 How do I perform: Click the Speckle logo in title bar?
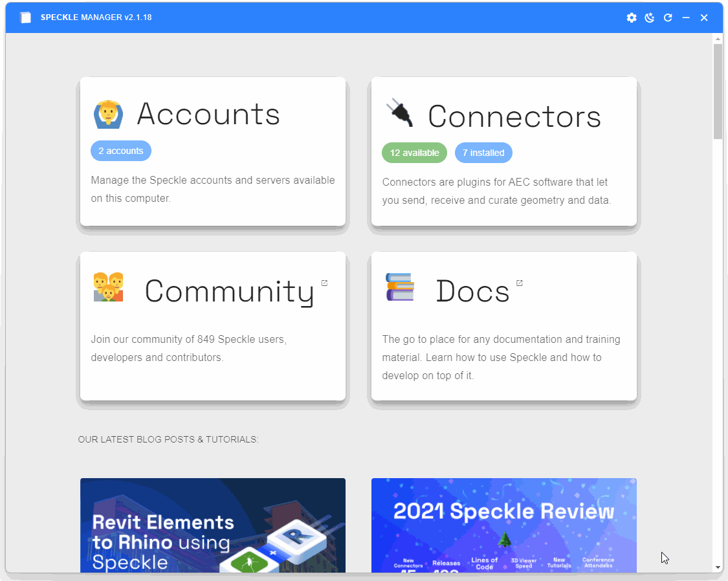(25, 17)
